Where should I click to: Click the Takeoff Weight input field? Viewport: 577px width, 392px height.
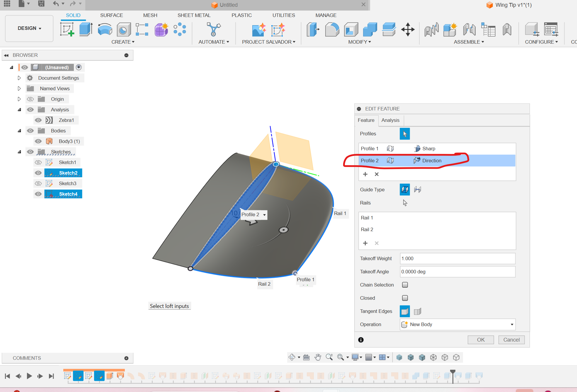[x=457, y=258]
